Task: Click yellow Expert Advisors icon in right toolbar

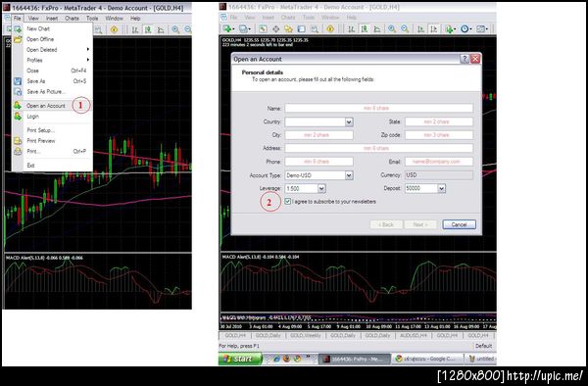Action: [x=330, y=28]
